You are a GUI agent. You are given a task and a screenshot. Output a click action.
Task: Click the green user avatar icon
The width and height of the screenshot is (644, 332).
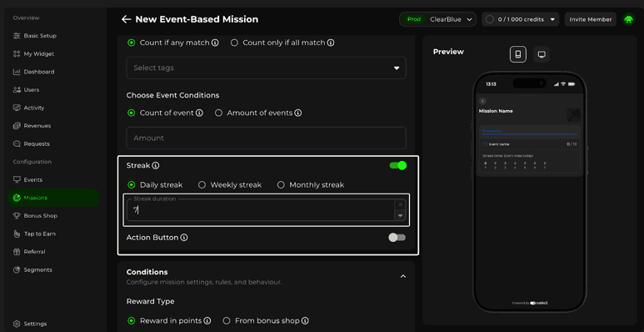pos(628,19)
